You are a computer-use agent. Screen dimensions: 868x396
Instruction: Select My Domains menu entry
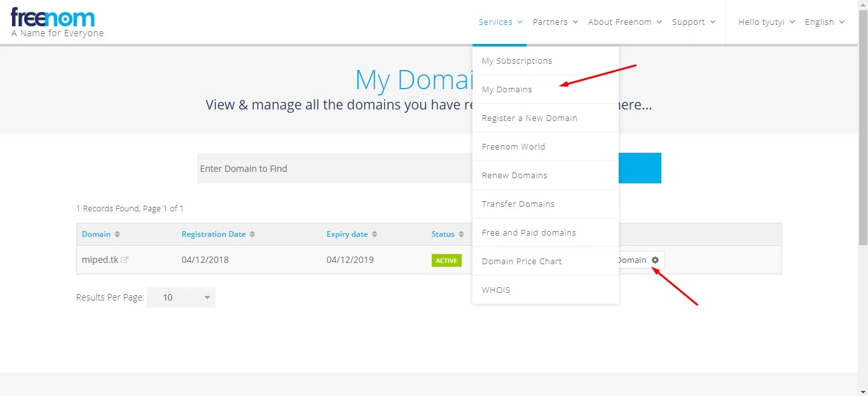(x=546, y=89)
